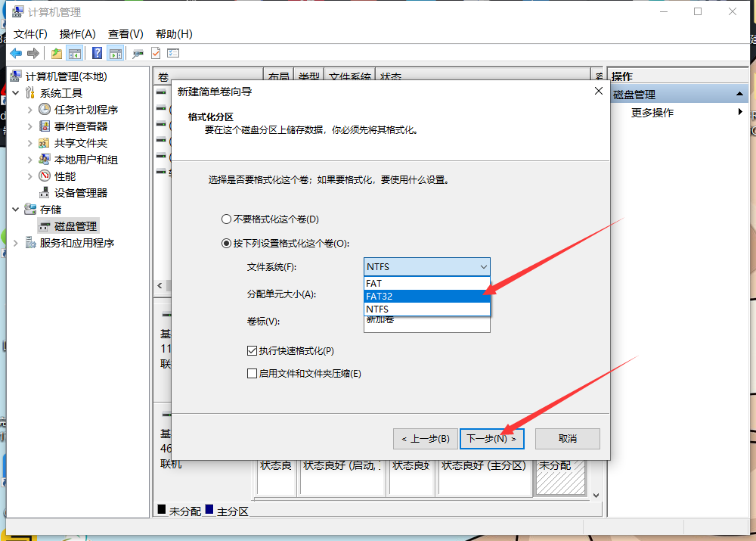Click the 计算机管理(本地) root node icon
Viewport: 756px width, 541px height.
[x=16, y=76]
